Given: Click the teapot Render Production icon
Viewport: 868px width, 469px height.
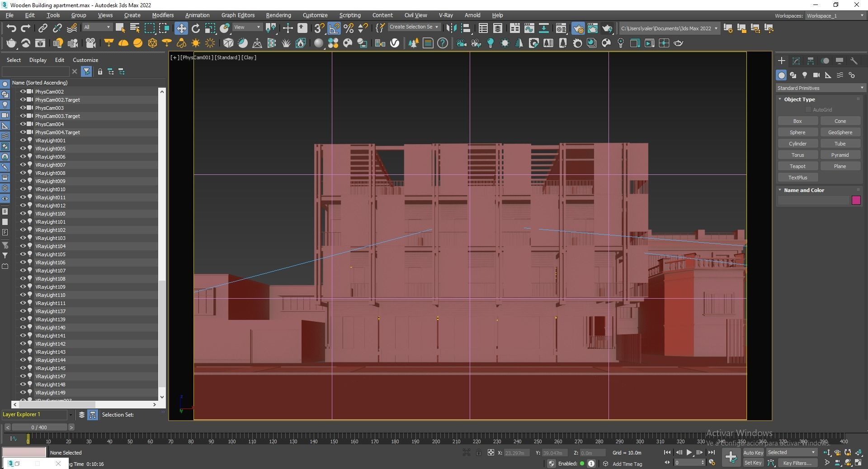Looking at the screenshot, I should pos(607,28).
